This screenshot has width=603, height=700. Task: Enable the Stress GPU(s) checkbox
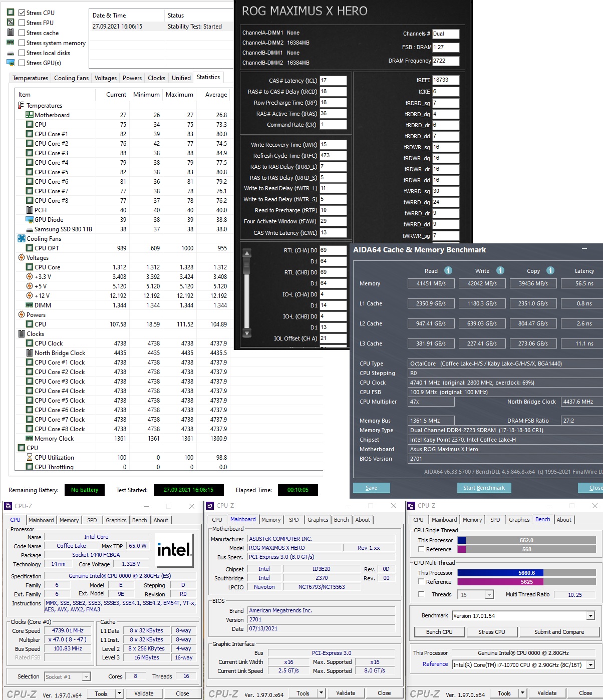pos(22,63)
